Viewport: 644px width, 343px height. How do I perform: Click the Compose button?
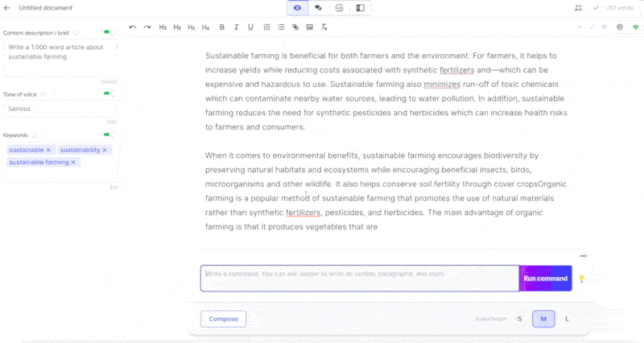[x=223, y=319]
